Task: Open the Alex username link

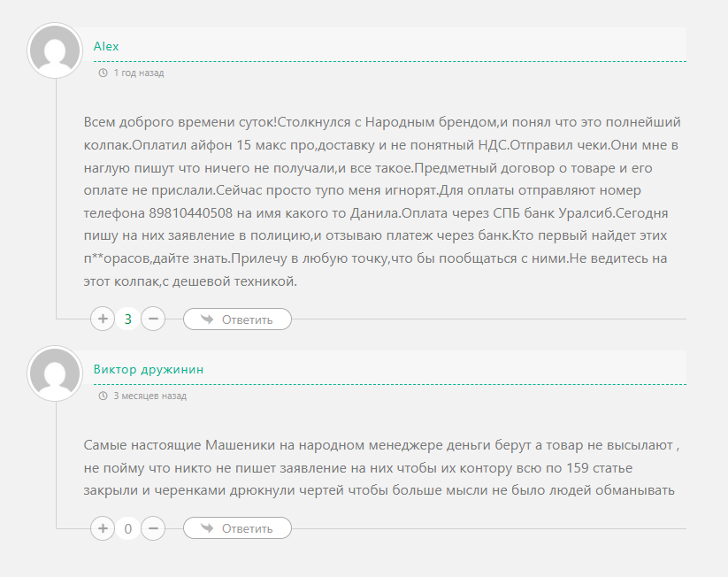Action: coord(106,46)
